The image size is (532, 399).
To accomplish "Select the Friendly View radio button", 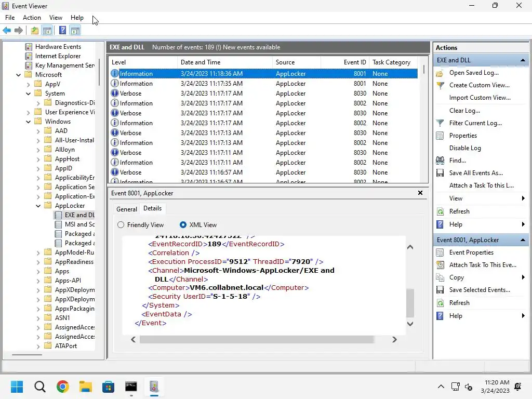I will pos(121,225).
